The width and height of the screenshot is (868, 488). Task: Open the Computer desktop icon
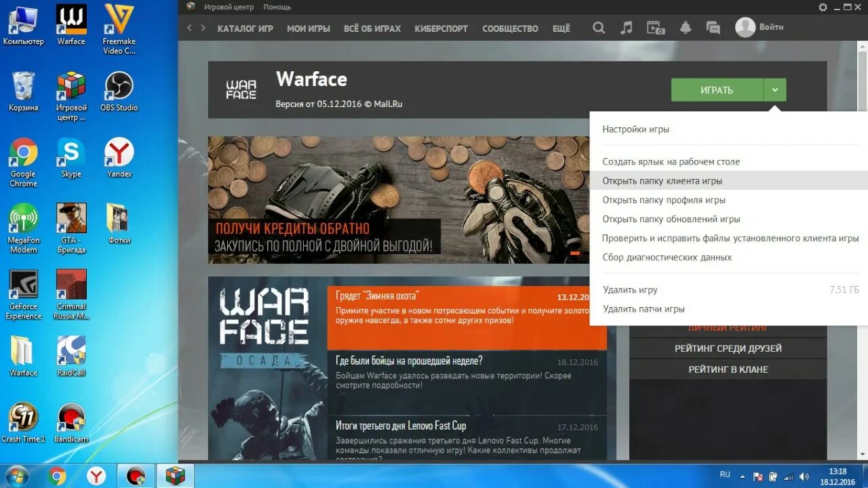tap(23, 26)
